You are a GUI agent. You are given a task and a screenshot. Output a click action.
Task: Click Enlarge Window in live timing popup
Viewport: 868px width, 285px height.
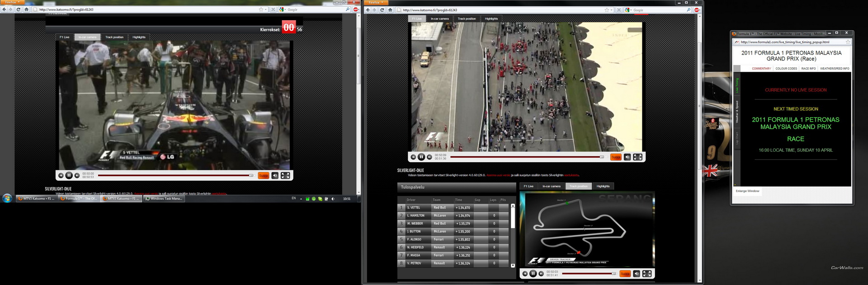click(x=747, y=191)
